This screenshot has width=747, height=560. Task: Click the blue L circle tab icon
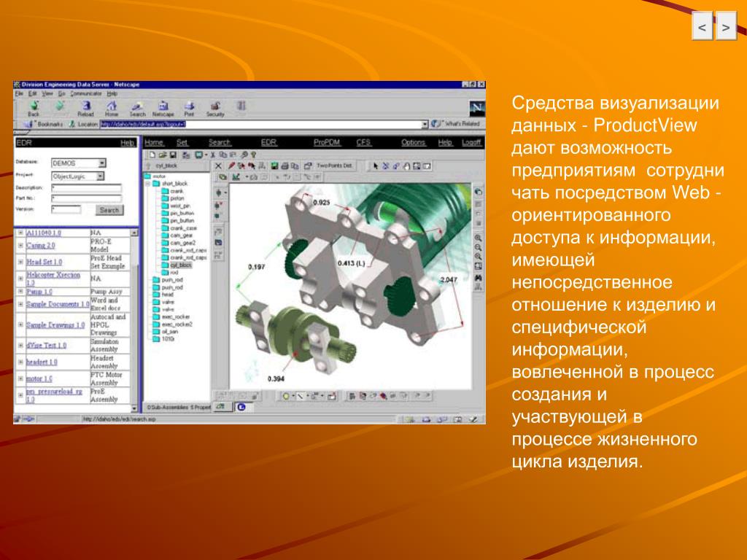coord(241,407)
